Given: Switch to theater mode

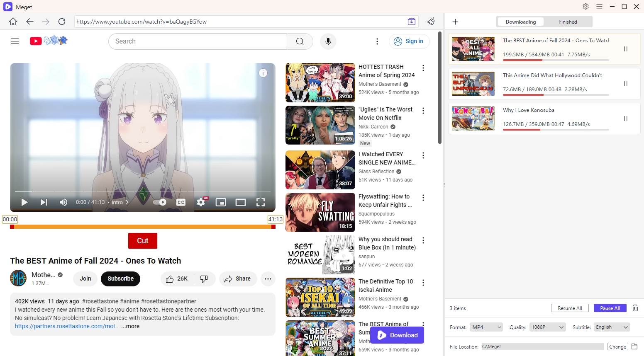Looking at the screenshot, I should tap(241, 202).
